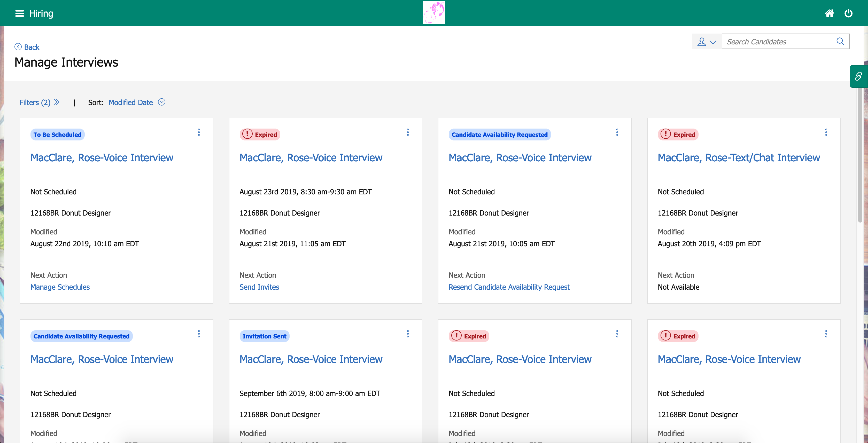The height and width of the screenshot is (443, 868).
Task: Click the Send Invites link
Action: [259, 287]
